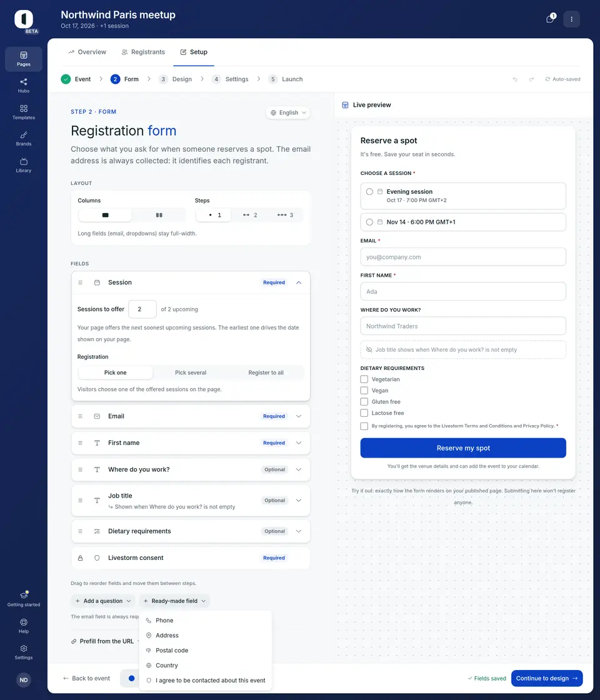Open the English language dropdown
The width and height of the screenshot is (600, 700).
pyautogui.click(x=288, y=112)
